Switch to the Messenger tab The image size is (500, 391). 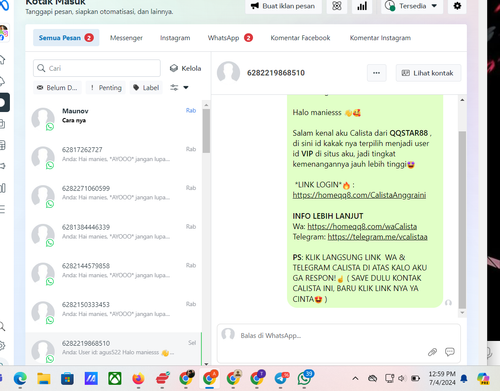coord(126,38)
